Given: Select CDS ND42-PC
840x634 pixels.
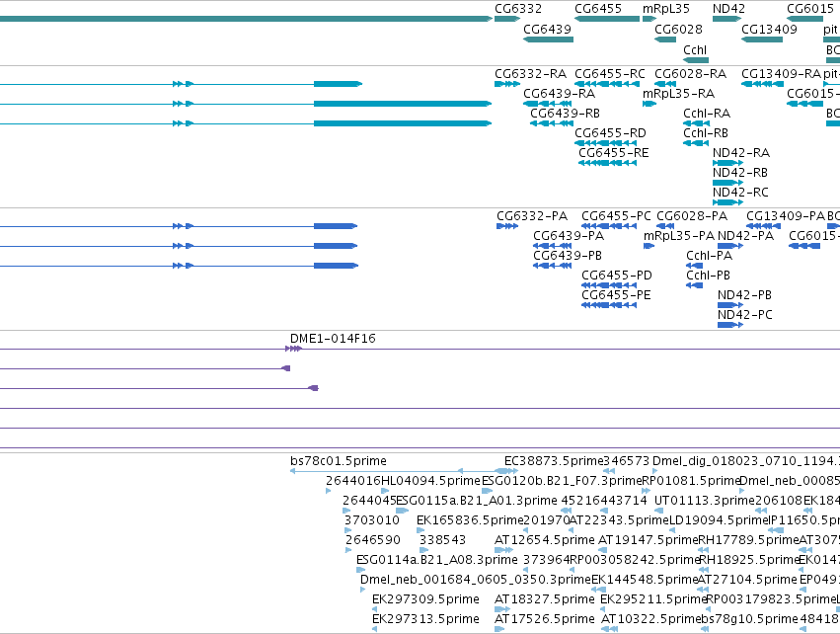Looking at the screenshot, I should [x=730, y=325].
